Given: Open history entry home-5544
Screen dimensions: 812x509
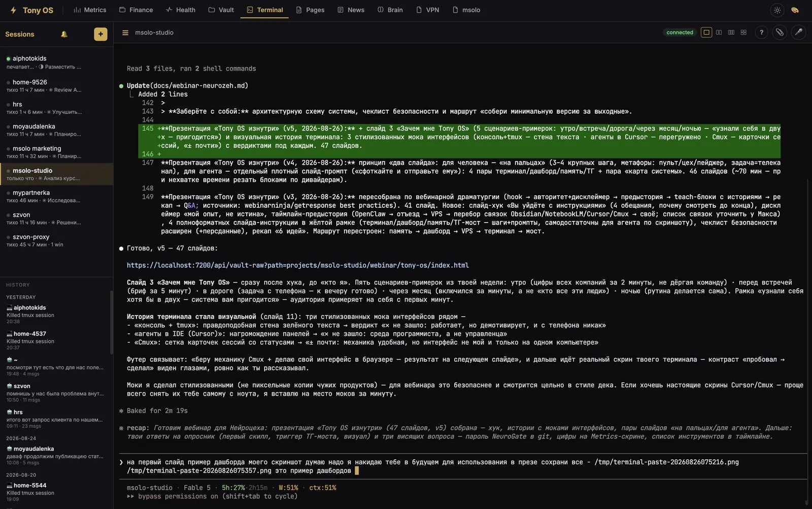Looking at the screenshot, I should click(x=55, y=492).
